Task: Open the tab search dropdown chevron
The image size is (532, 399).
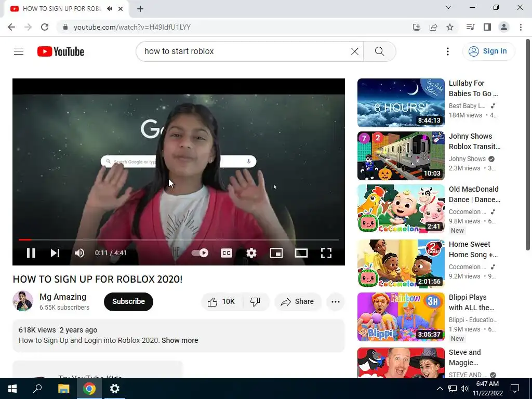Action: (x=448, y=7)
